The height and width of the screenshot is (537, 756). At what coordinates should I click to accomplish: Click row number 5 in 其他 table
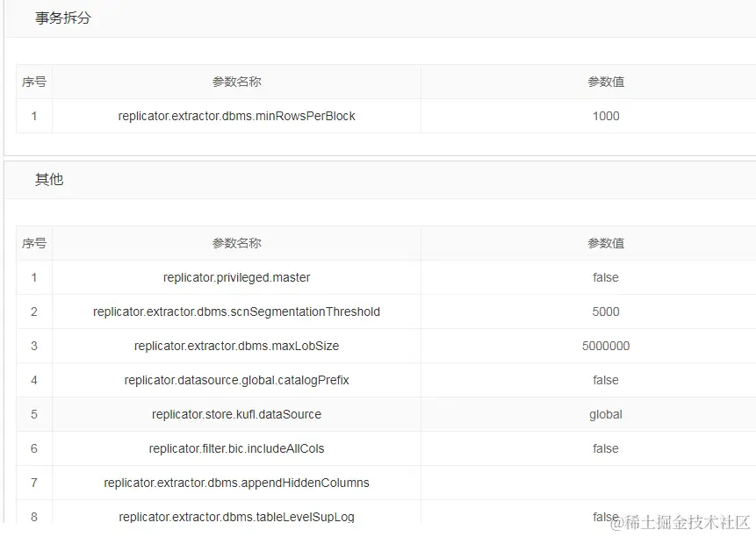(33, 414)
